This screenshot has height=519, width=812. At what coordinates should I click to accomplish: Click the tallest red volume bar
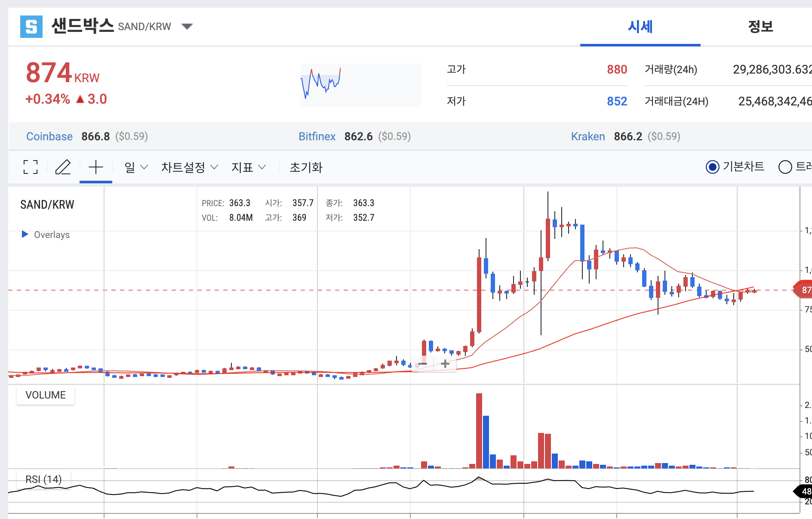(x=479, y=430)
